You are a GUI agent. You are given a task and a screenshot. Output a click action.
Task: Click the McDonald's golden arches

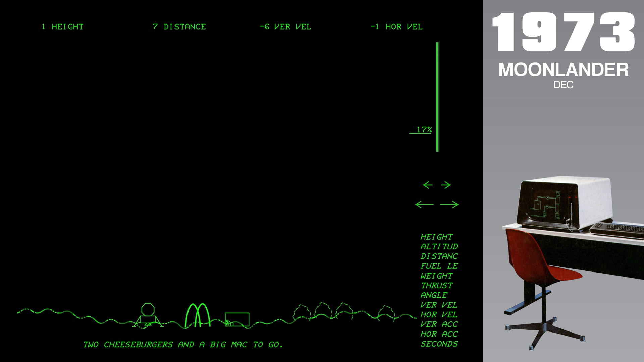click(198, 315)
